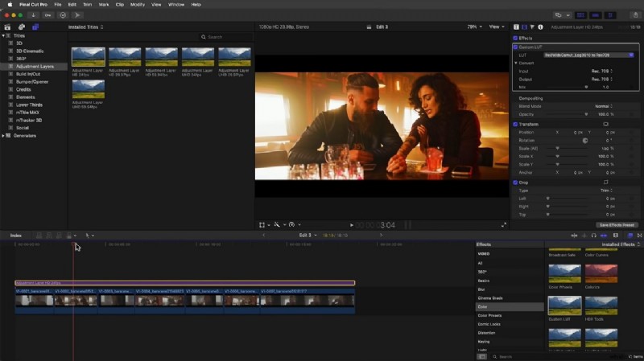This screenshot has width=644, height=361.
Task: Toggle the Crop checkbox
Action: [x=515, y=183]
